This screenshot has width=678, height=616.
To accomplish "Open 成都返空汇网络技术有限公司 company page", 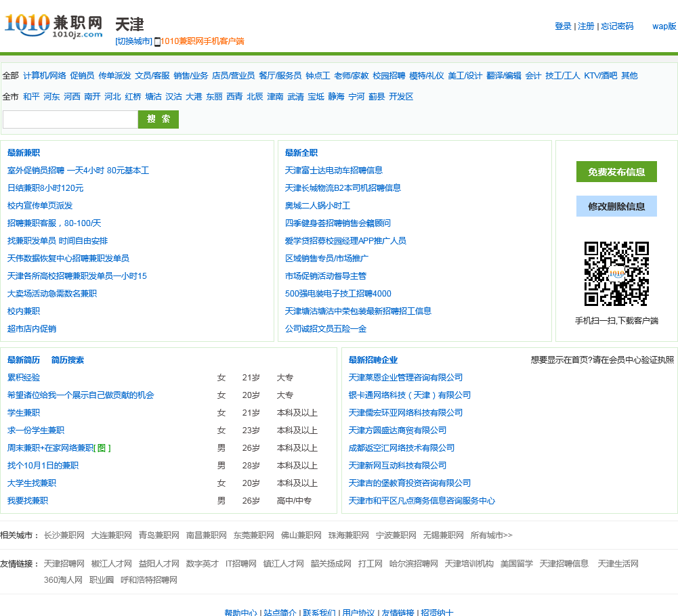I will pos(401,448).
